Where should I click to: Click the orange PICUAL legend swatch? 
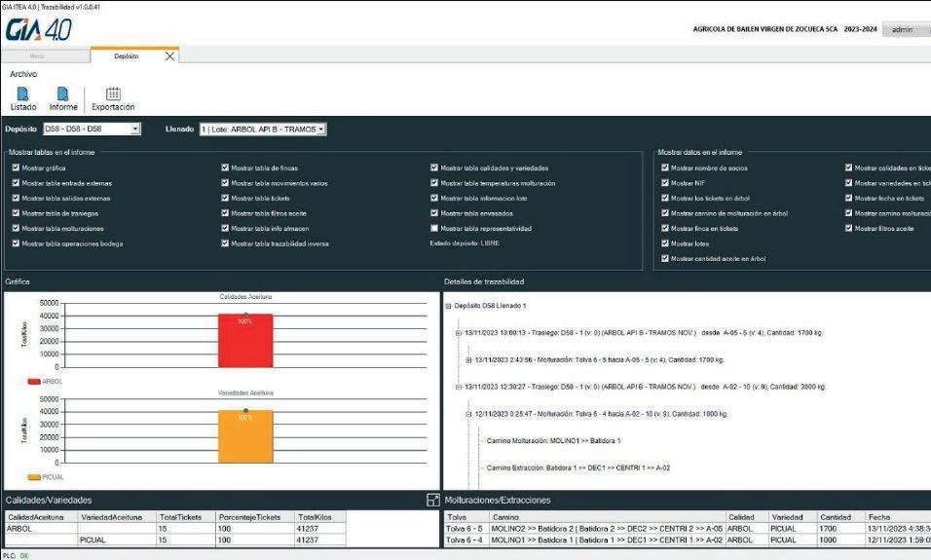click(34, 477)
